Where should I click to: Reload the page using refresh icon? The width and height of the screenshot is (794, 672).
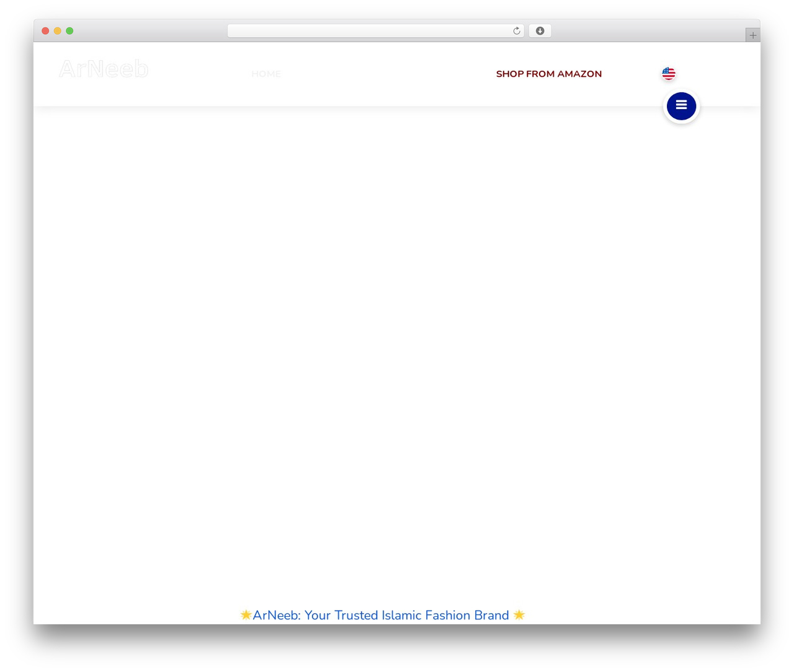coord(517,31)
